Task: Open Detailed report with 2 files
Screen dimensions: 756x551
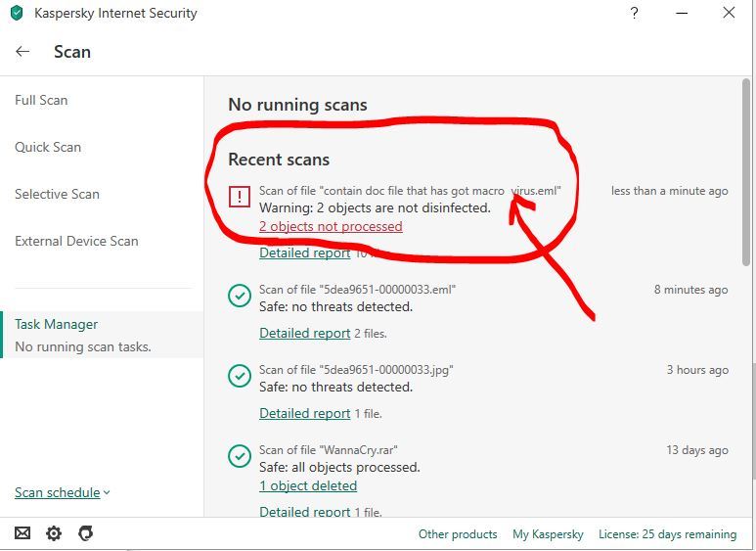Action: (305, 333)
